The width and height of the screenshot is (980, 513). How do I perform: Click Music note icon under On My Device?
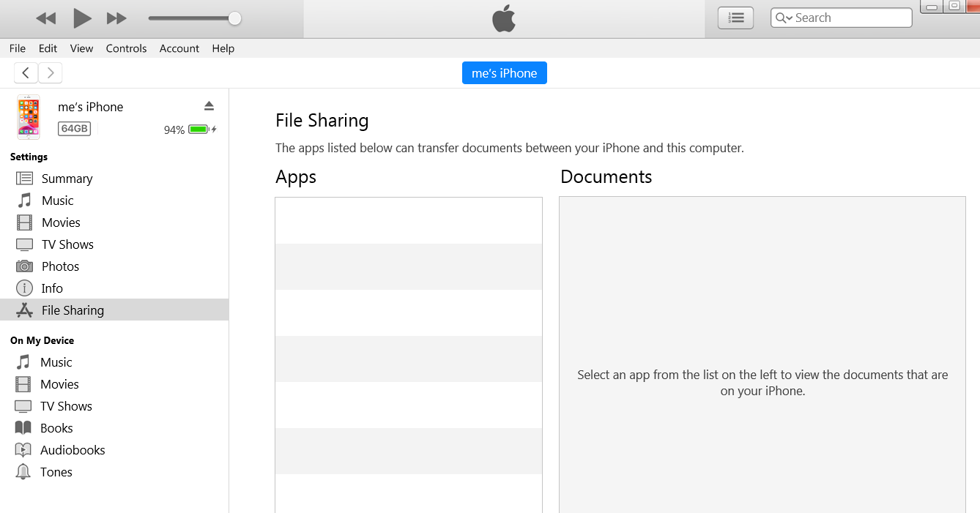(x=23, y=362)
